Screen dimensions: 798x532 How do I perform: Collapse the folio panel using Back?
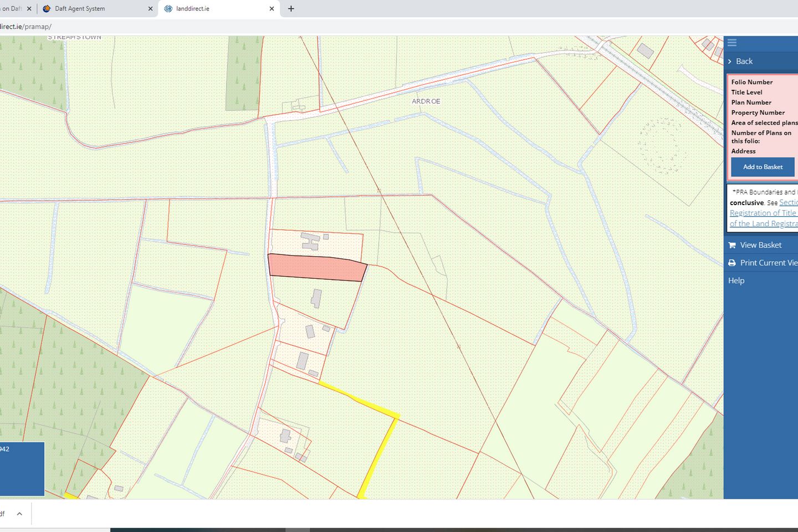[744, 62]
